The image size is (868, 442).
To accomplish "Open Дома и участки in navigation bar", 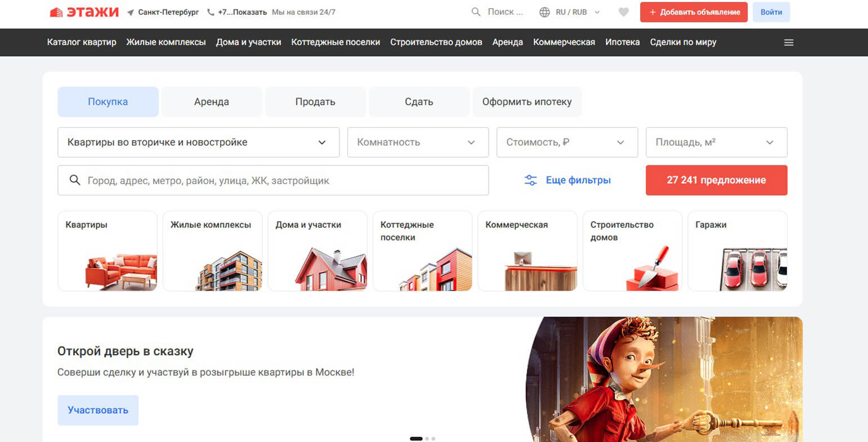I will [249, 42].
